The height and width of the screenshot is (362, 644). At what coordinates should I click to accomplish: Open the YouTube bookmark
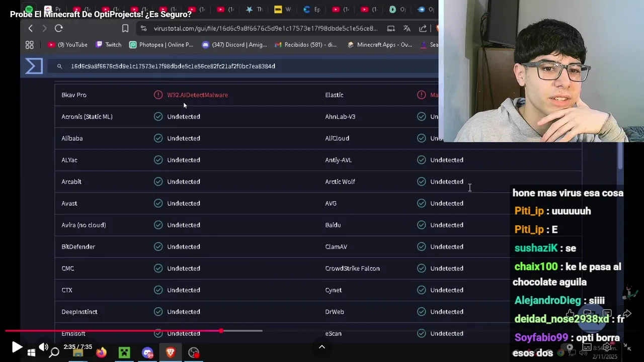(x=67, y=45)
